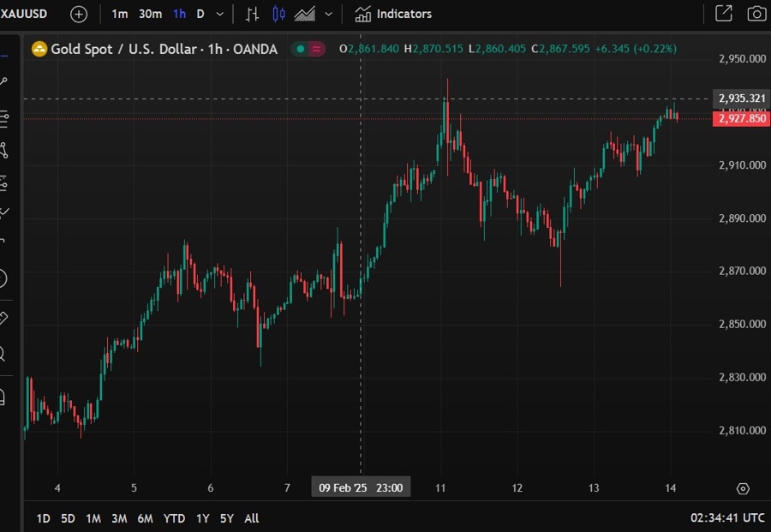Image resolution: width=771 pixels, height=532 pixels.
Task: Switch chart style to Candles
Action: 278,14
